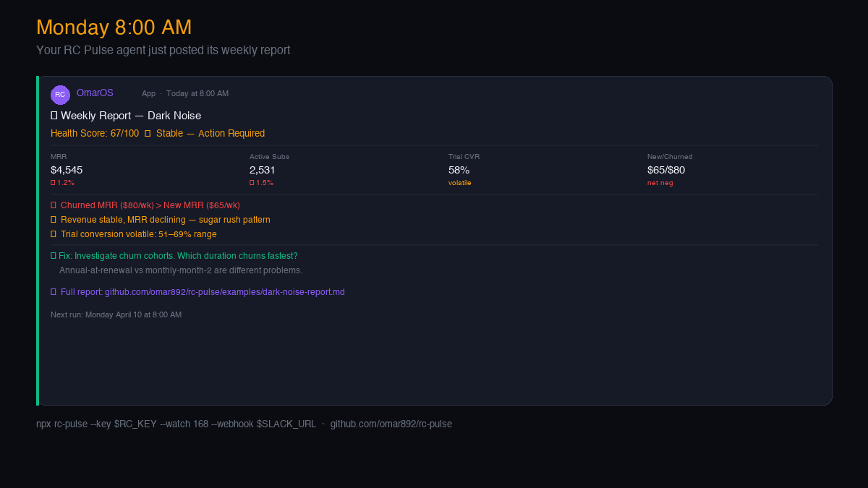Click the MRR metric label

[x=59, y=157]
